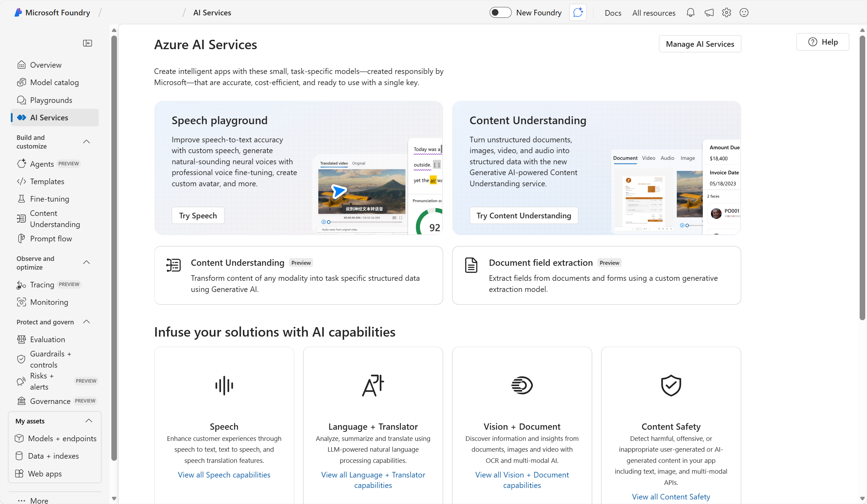
Task: Click Try Speech button
Action: click(x=198, y=215)
